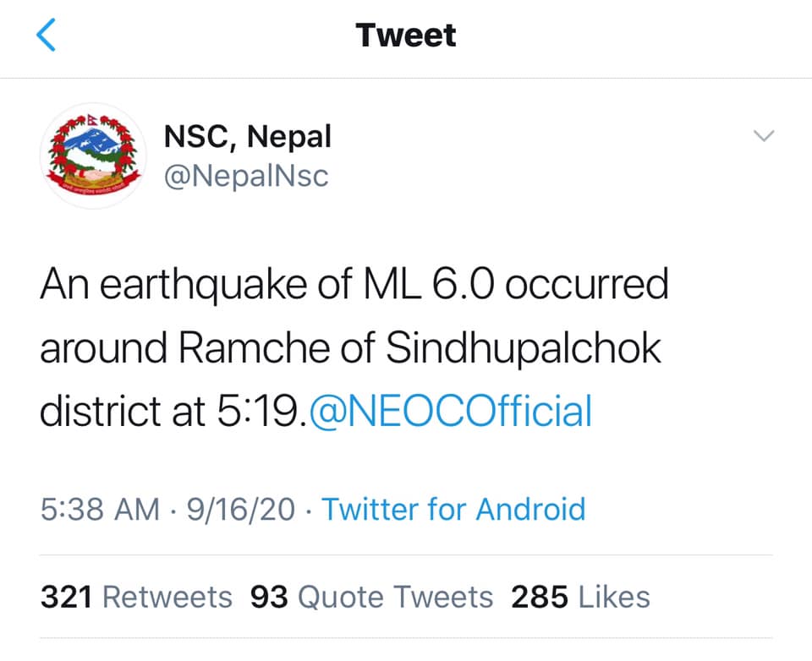Click the 'district at 5:19' text
The image size is (812, 661).
[x=172, y=411]
